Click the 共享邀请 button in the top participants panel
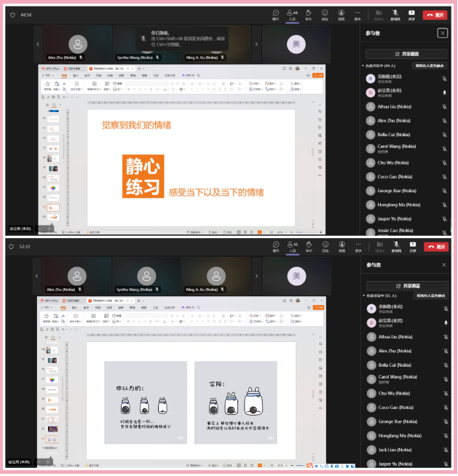 (406, 54)
